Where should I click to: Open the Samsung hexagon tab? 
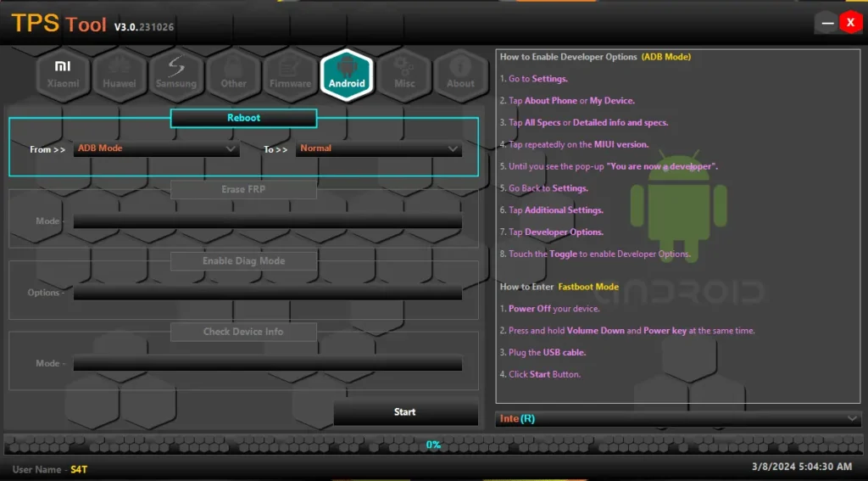[176, 76]
